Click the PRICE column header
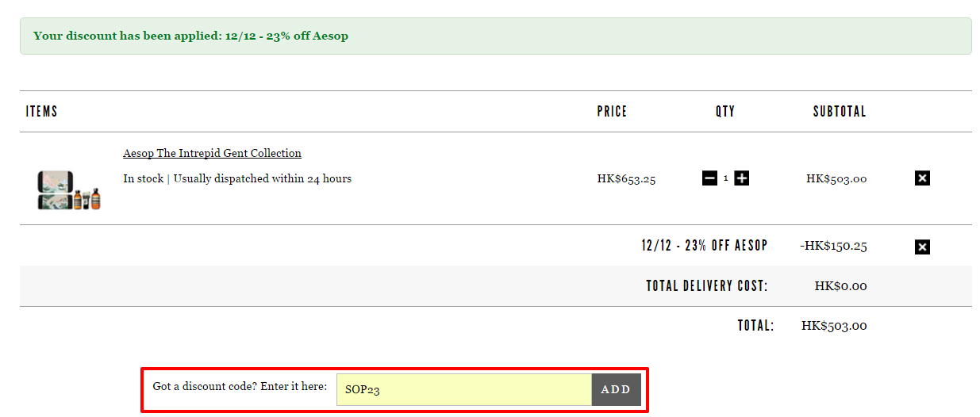980x417 pixels. (x=612, y=112)
